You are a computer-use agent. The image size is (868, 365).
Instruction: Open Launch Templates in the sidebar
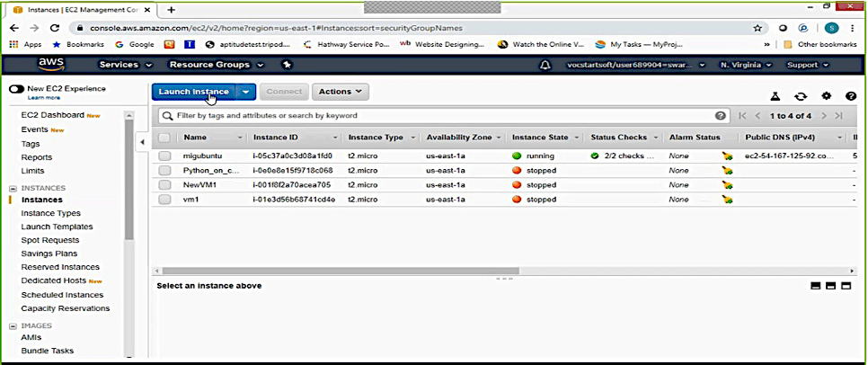click(57, 227)
